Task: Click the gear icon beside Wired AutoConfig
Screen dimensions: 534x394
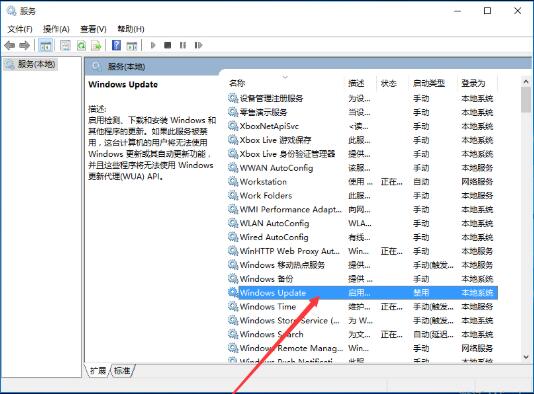Action: point(233,237)
